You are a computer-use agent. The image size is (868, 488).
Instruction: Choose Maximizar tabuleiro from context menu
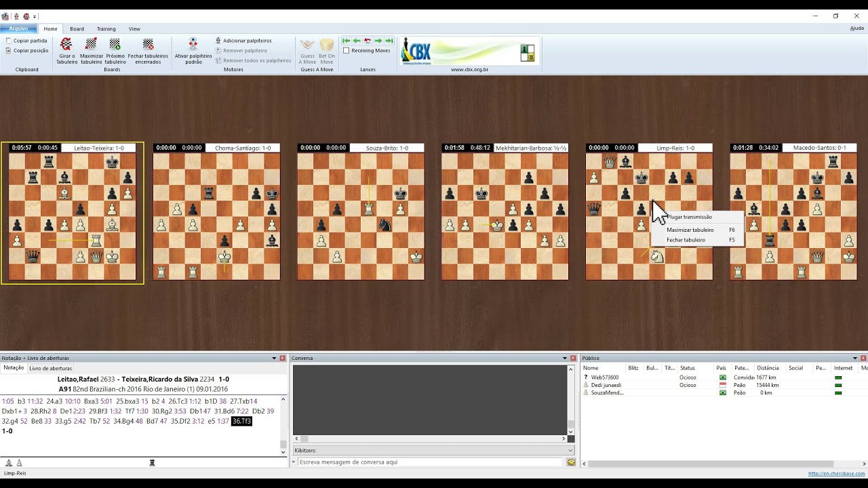697,230
